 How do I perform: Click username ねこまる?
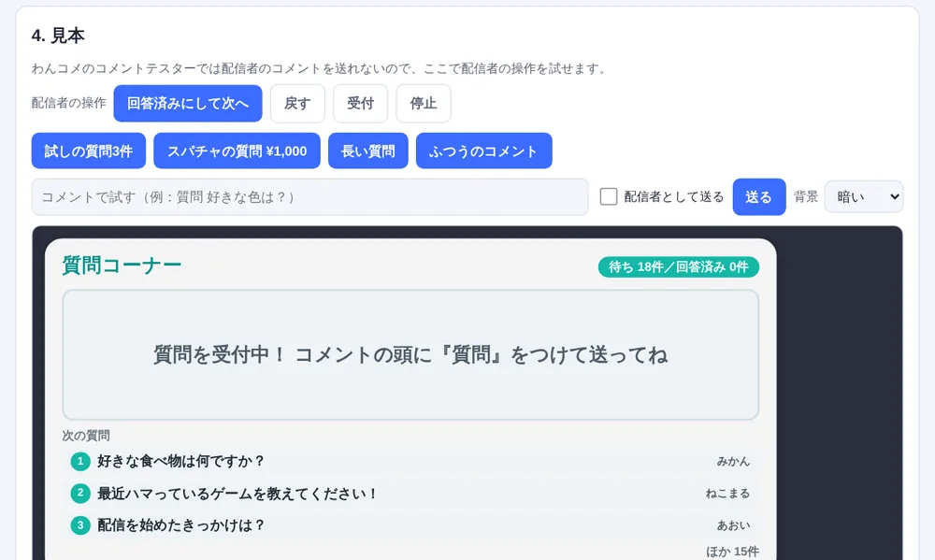[727, 494]
